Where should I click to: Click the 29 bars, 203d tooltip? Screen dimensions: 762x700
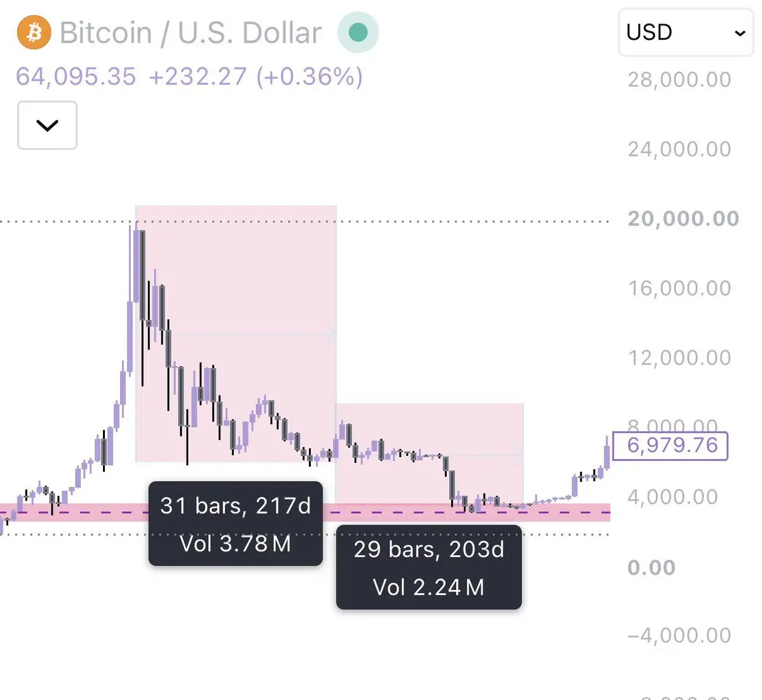[x=428, y=567]
